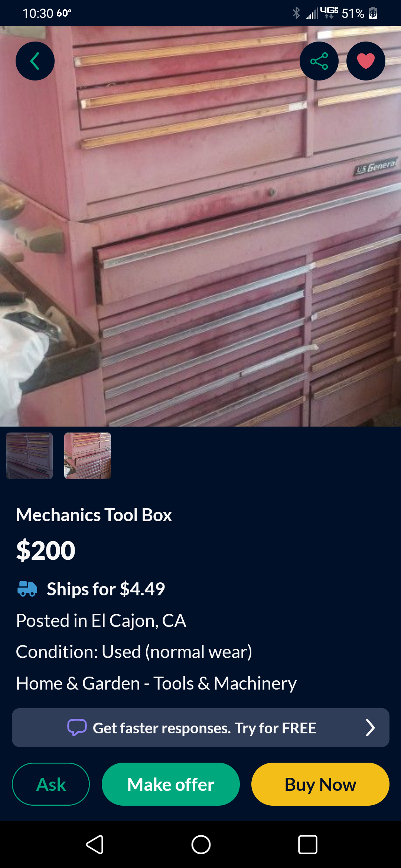Screen dimensions: 401x868
Task: Tap the Ask button
Action: point(51,784)
